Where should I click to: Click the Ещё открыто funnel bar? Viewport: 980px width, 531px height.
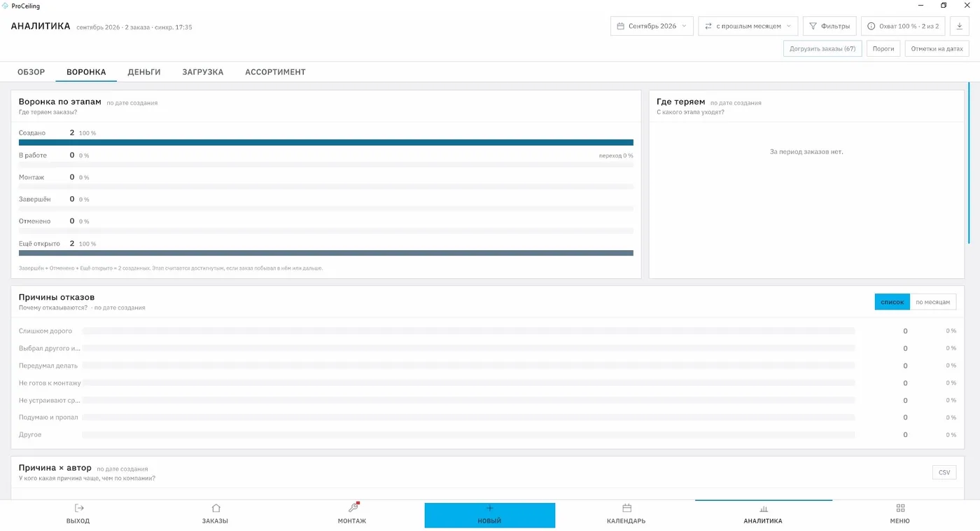click(326, 253)
